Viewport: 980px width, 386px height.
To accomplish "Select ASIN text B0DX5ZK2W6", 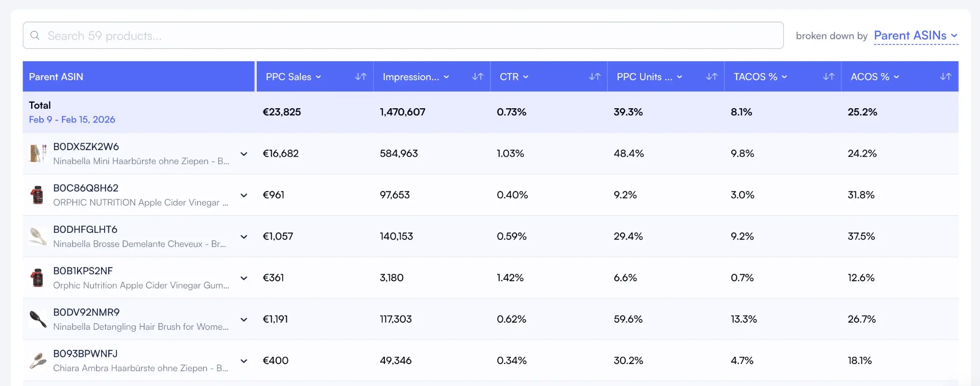I will tap(86, 147).
